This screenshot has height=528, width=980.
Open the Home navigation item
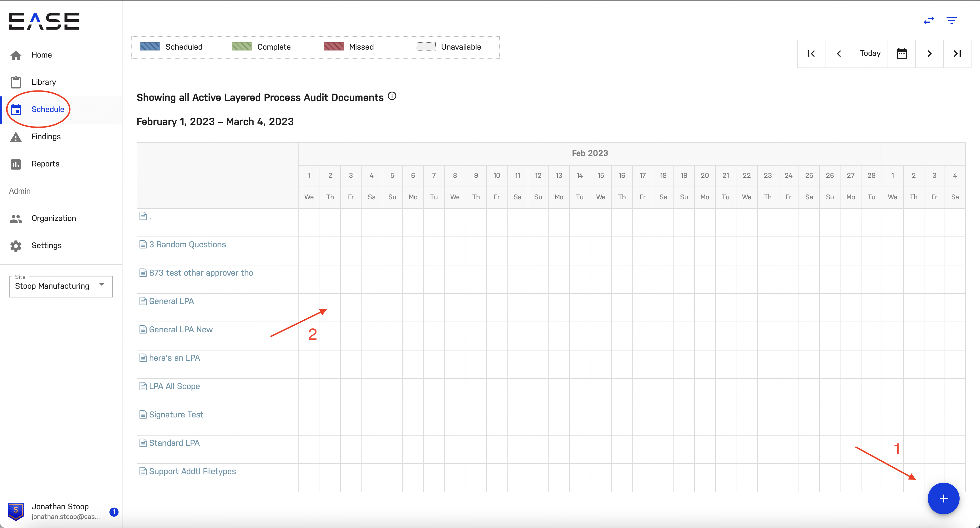coord(41,55)
